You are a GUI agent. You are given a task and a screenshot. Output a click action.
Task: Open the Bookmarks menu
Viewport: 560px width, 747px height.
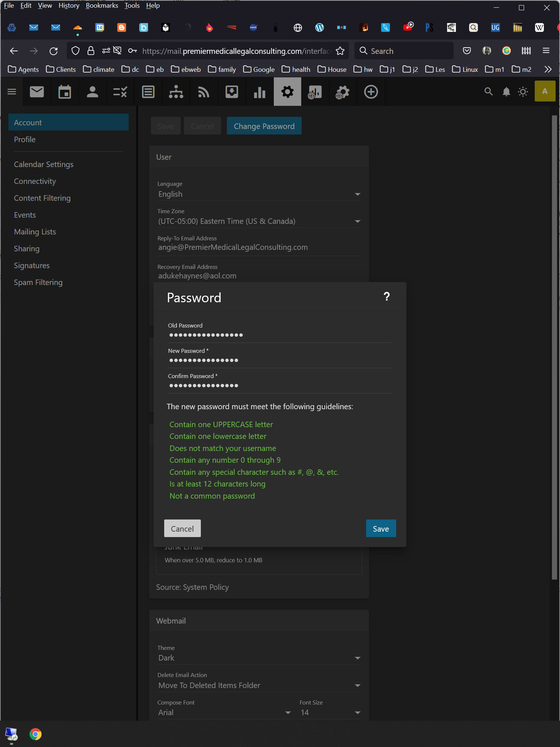click(102, 5)
